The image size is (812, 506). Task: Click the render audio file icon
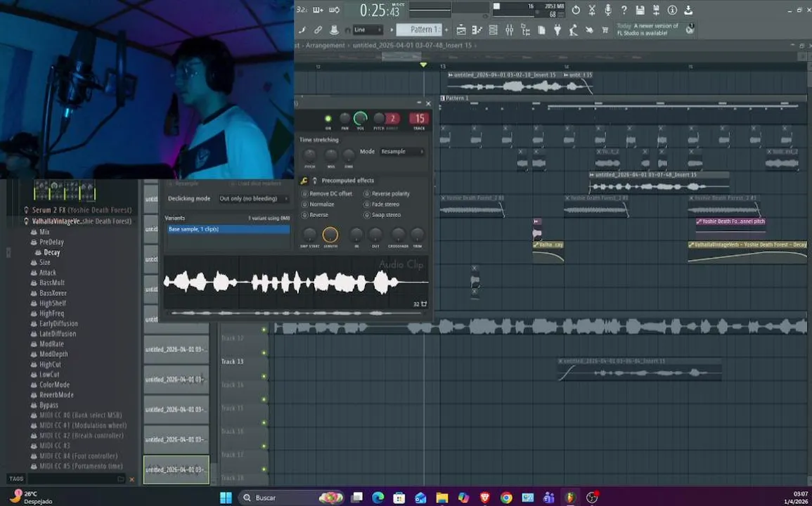point(656,10)
